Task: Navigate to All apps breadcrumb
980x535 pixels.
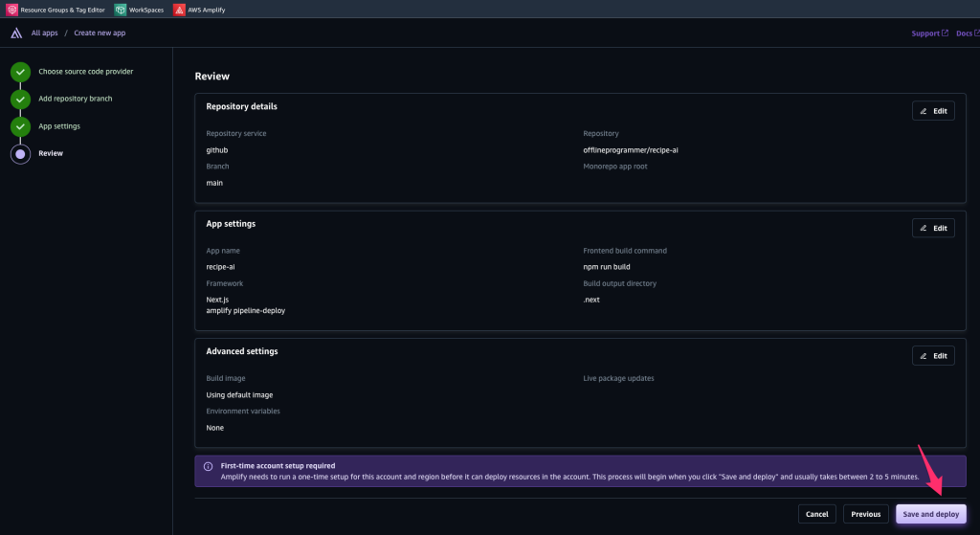Action: coord(44,33)
